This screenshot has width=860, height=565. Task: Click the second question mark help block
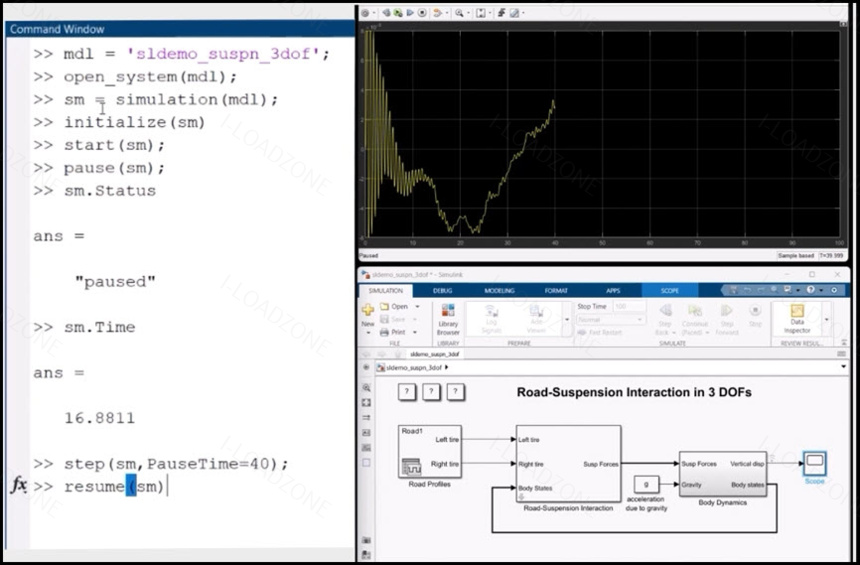point(431,392)
